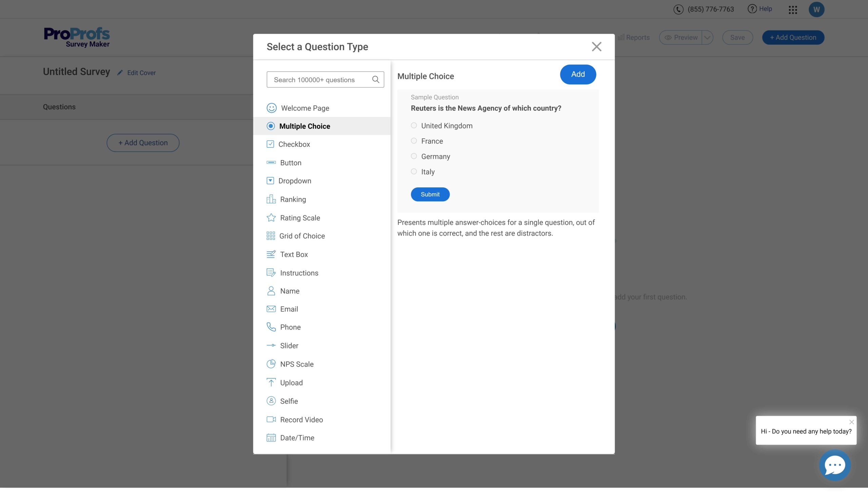Viewport: 868px width, 499px height.
Task: Click the search icon in question search
Action: pos(376,79)
